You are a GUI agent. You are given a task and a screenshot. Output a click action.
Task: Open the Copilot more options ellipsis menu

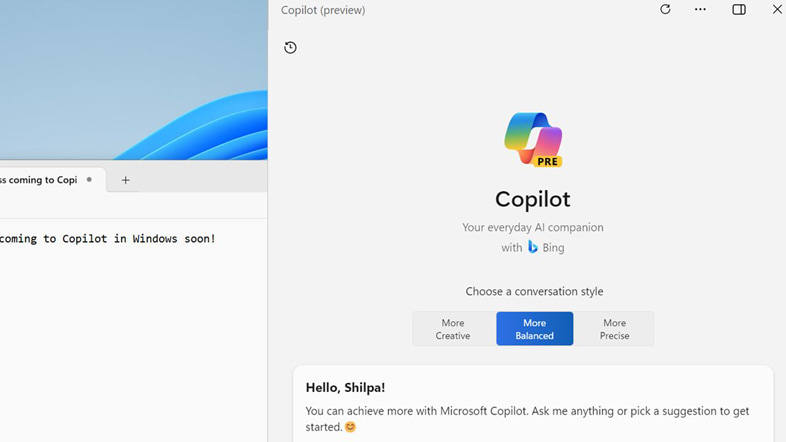pos(700,10)
